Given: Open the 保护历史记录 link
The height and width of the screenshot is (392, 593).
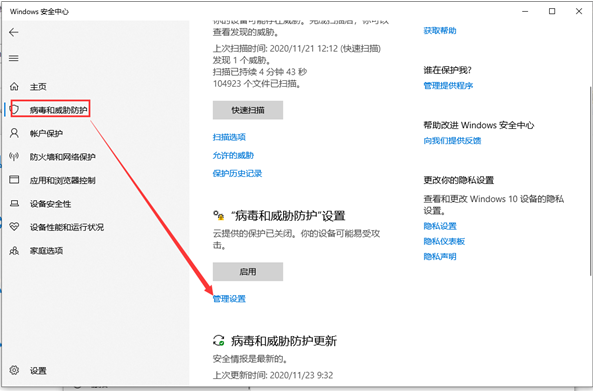Looking at the screenshot, I should (237, 174).
